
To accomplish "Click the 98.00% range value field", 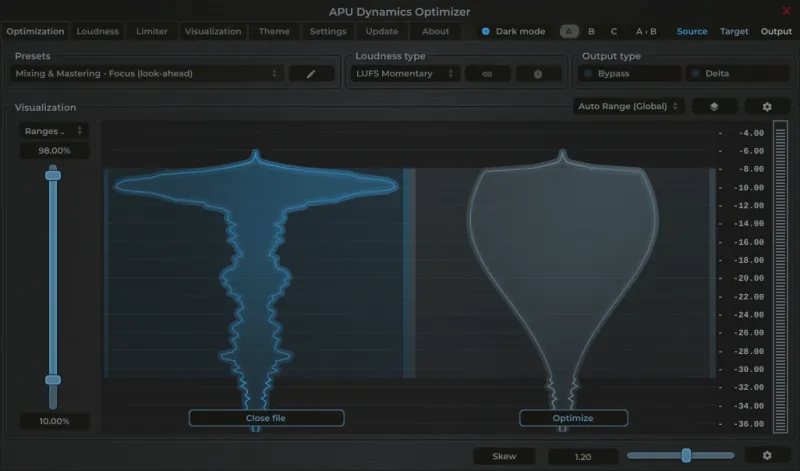I will [x=54, y=151].
